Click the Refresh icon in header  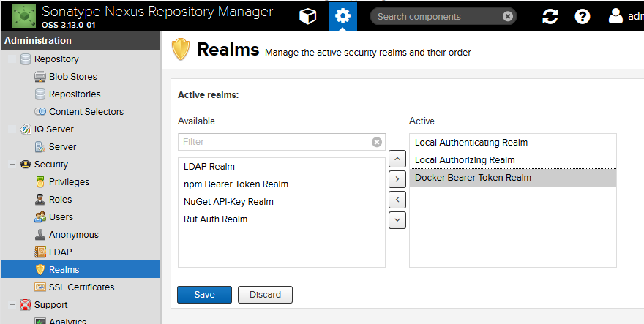(550, 16)
